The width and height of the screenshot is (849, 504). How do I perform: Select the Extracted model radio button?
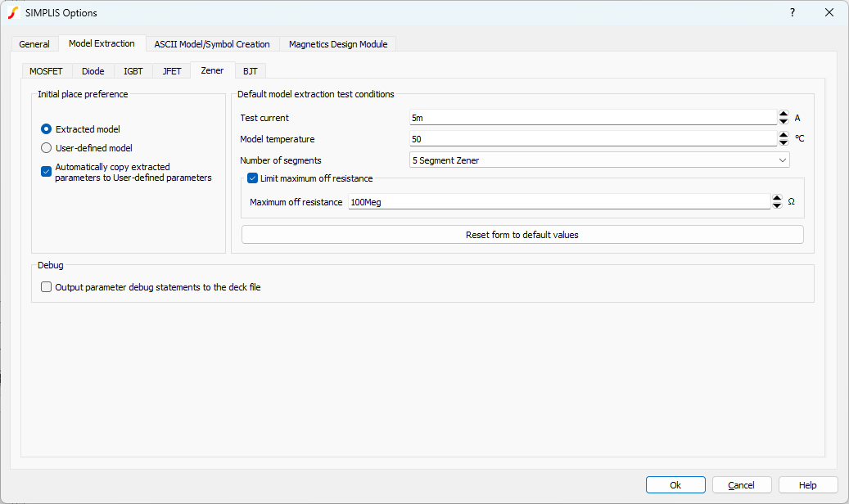[47, 129]
